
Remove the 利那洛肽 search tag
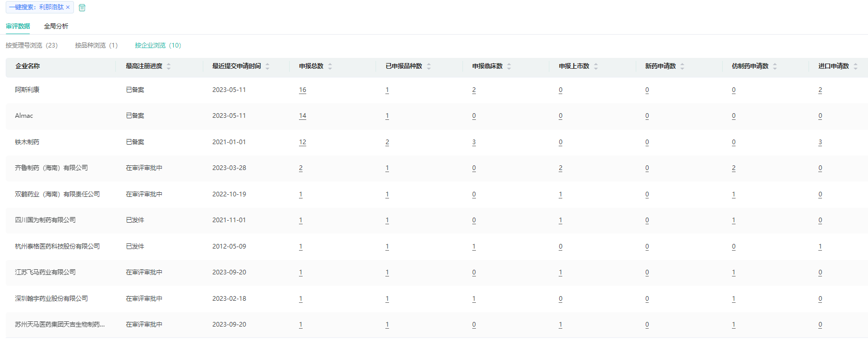pos(68,7)
